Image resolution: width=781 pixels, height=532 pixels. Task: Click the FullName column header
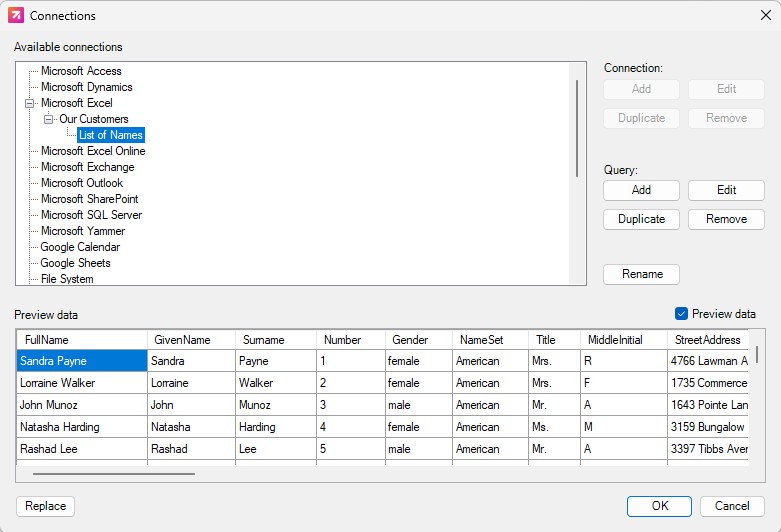(x=82, y=340)
